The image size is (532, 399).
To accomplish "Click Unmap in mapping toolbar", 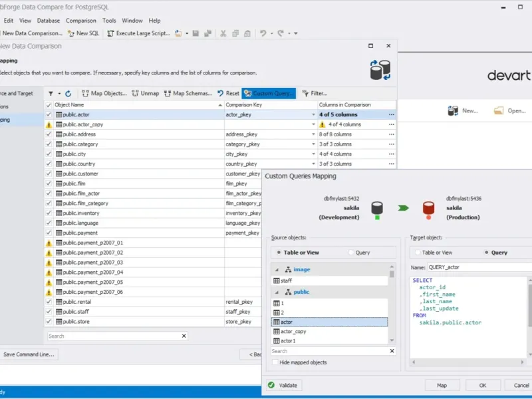I will (145, 93).
